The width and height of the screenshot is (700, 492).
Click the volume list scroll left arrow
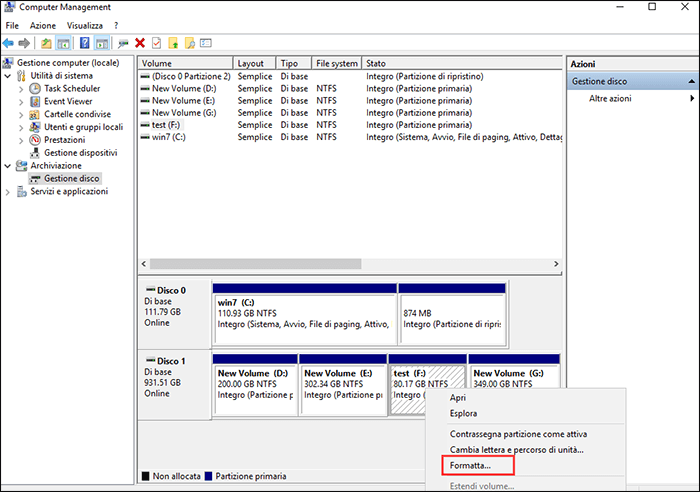click(x=144, y=264)
